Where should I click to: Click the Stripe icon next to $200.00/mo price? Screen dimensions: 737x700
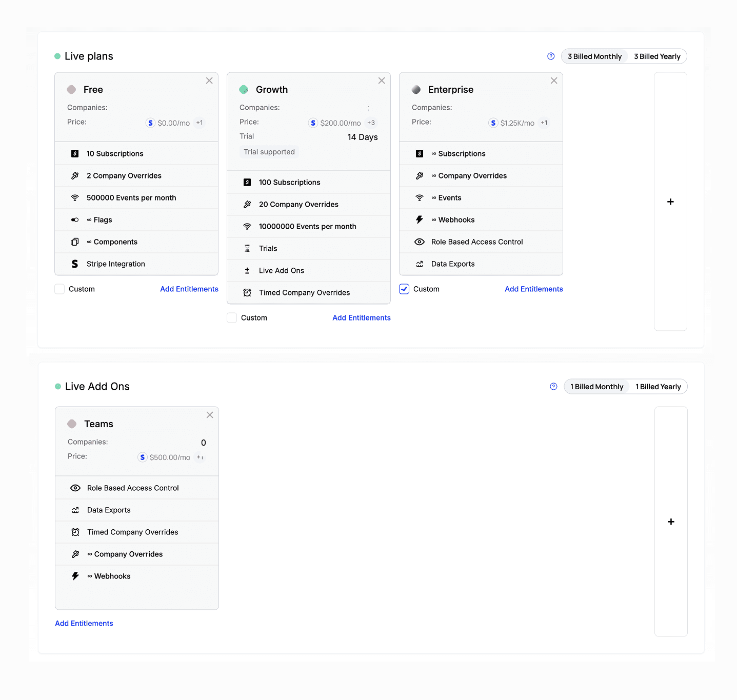coord(313,123)
